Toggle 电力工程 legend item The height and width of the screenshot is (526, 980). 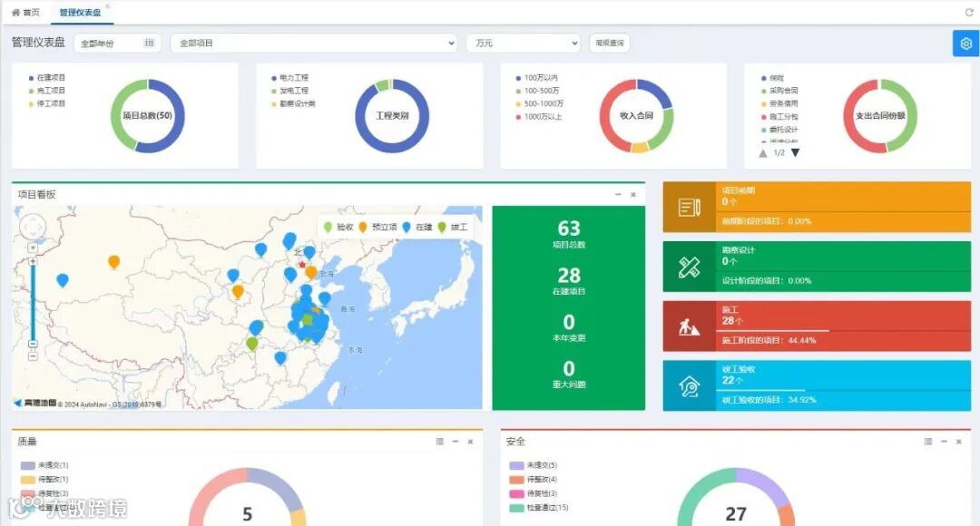[290, 77]
